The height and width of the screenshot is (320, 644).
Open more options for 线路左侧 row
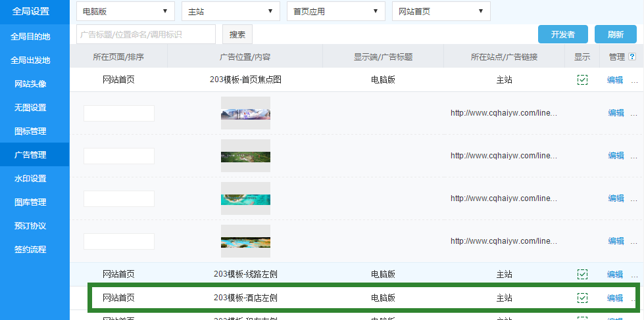point(634,275)
